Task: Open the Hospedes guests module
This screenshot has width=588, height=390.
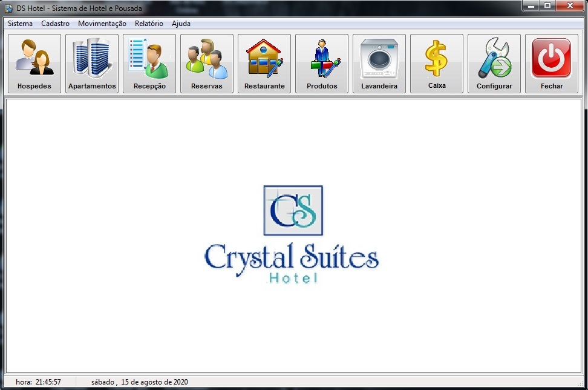Action: (34, 64)
